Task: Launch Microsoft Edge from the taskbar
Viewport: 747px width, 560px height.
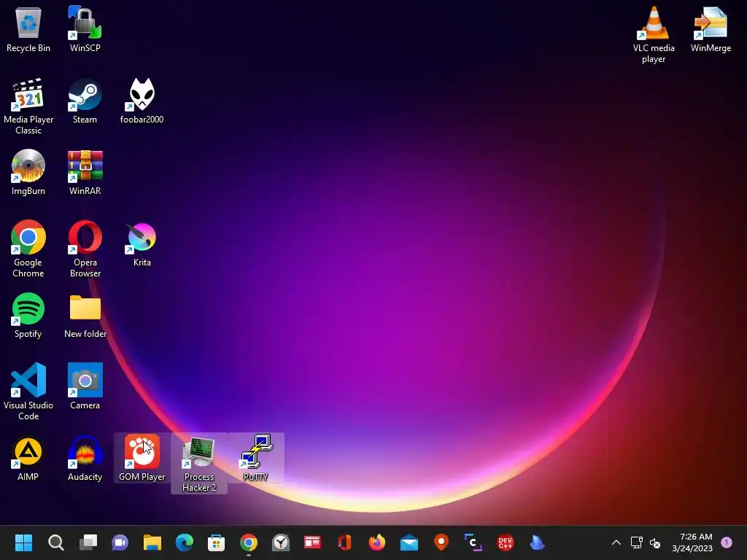Action: click(x=185, y=542)
